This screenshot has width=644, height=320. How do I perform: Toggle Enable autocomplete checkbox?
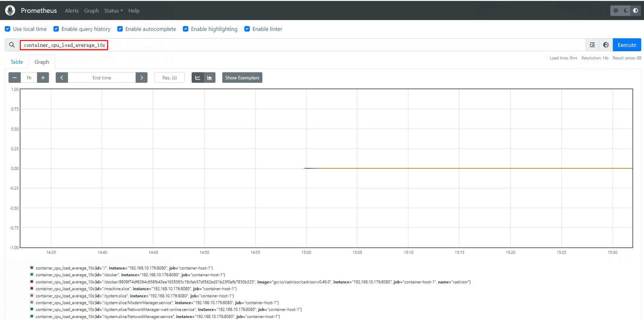(120, 29)
